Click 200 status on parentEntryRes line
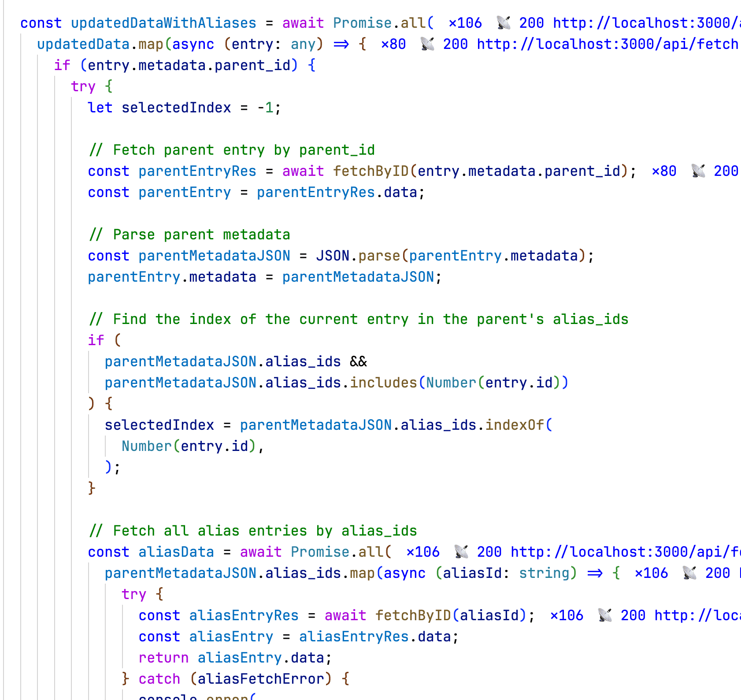This screenshot has height=700, width=741. [726, 171]
